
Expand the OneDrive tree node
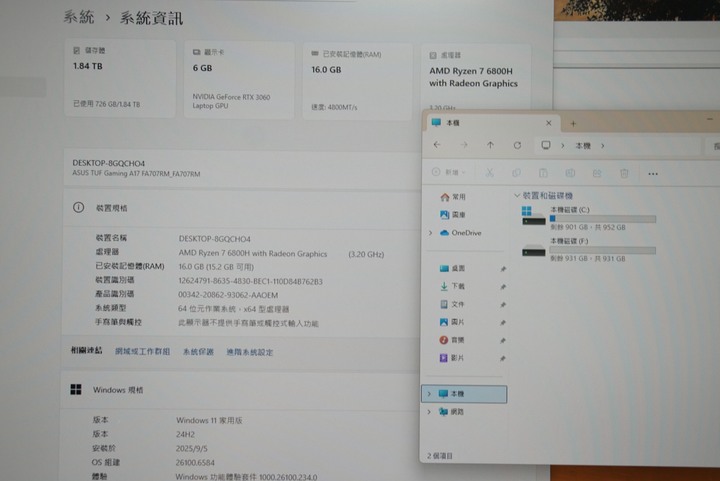[430, 233]
